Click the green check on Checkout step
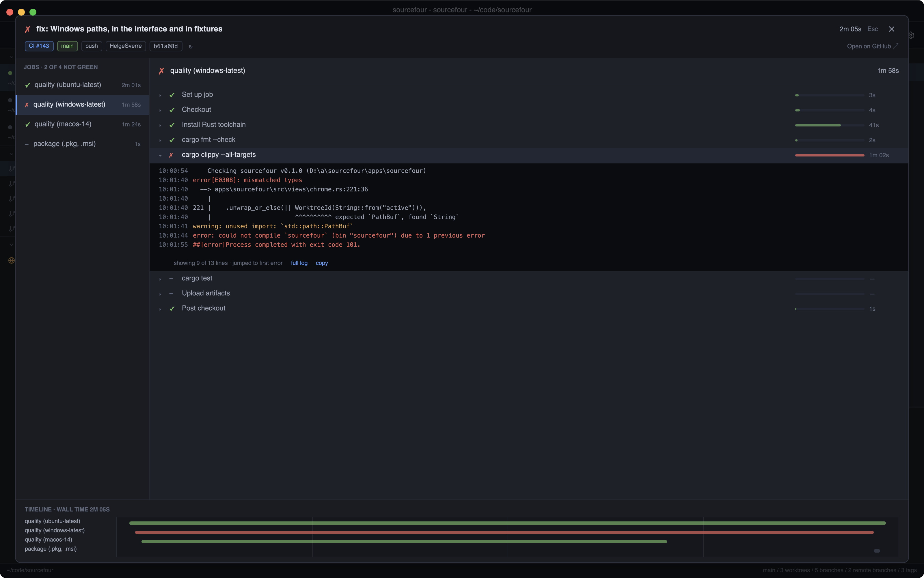The width and height of the screenshot is (924, 578). click(x=172, y=110)
